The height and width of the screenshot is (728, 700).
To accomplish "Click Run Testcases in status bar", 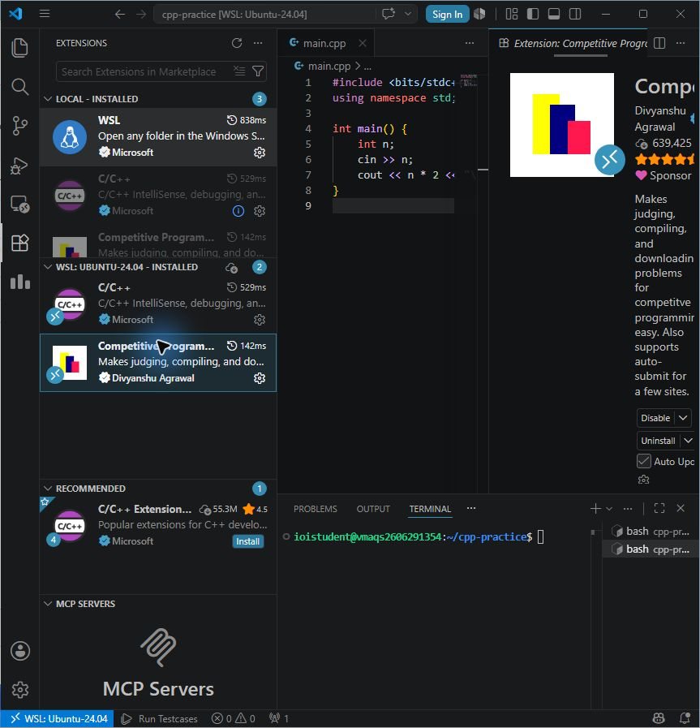I will pyautogui.click(x=159, y=719).
